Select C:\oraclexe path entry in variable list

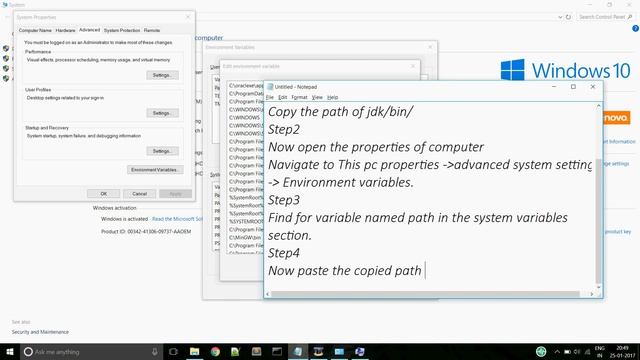pyautogui.click(x=246, y=86)
